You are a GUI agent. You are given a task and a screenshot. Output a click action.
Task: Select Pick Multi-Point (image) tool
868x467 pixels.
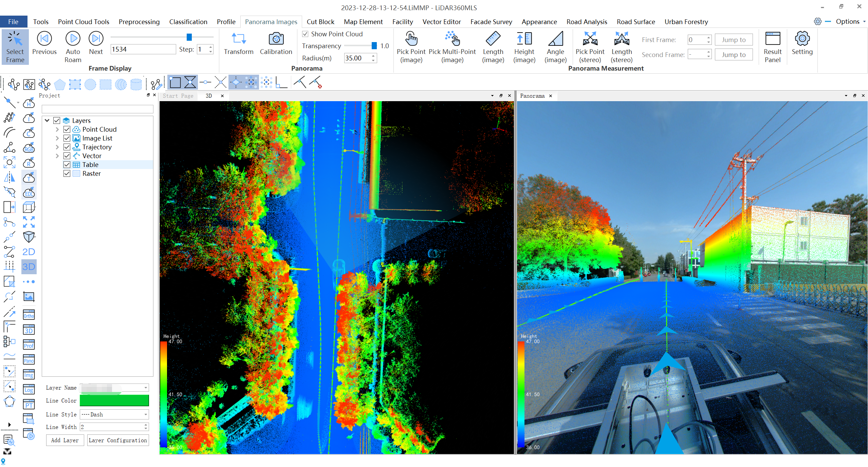452,47
